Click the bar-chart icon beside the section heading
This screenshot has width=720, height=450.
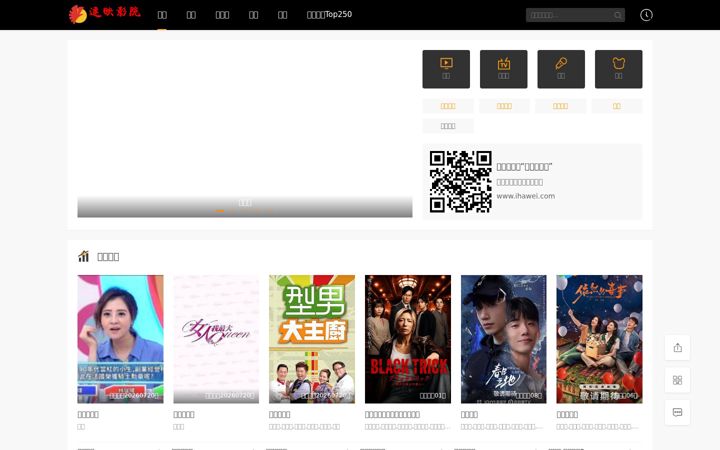(x=83, y=256)
